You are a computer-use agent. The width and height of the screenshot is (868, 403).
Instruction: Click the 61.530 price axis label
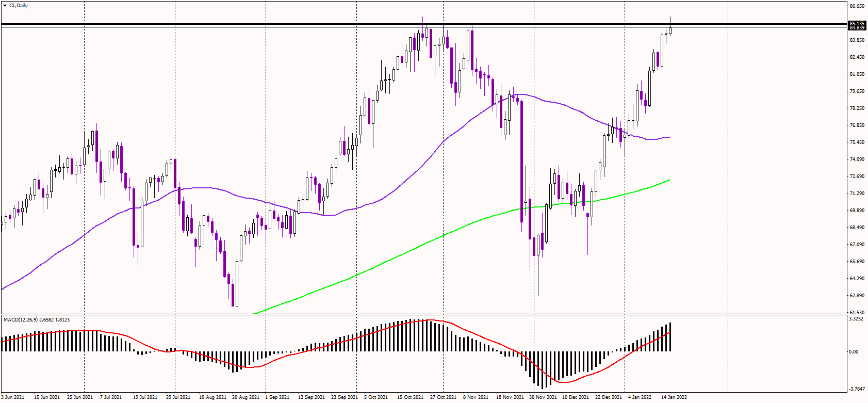click(x=857, y=313)
